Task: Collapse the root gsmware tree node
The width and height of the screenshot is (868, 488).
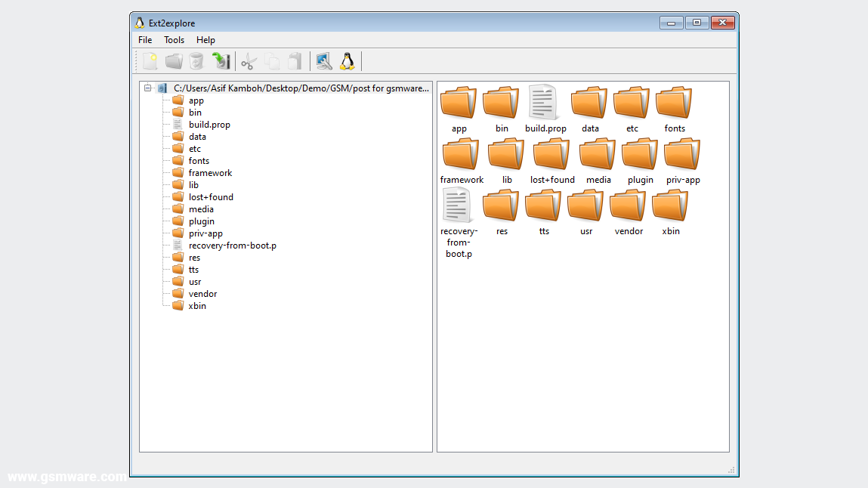Action: pyautogui.click(x=148, y=88)
